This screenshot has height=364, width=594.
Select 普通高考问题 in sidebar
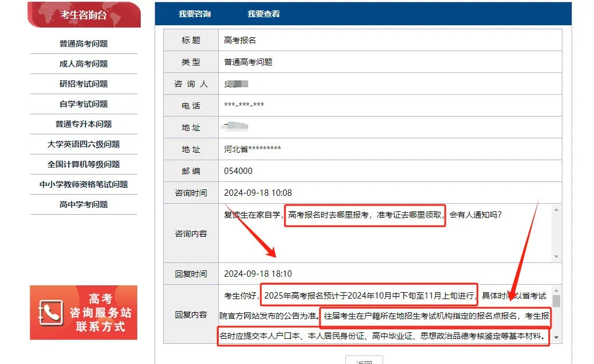[x=84, y=44]
